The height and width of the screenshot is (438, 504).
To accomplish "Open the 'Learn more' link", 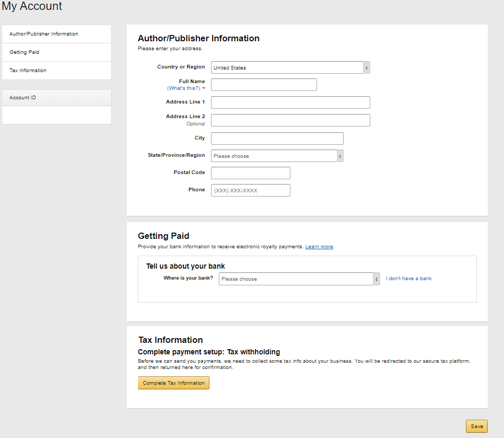I will click(319, 247).
